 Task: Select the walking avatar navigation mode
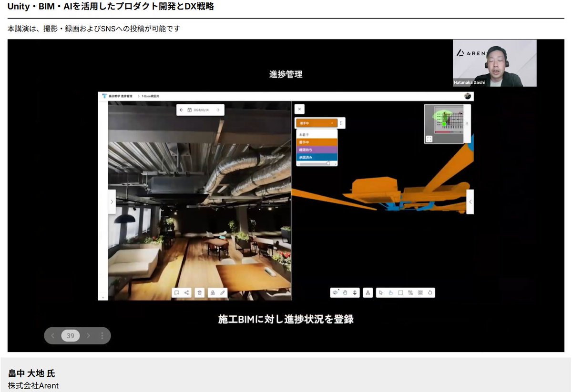pos(368,292)
